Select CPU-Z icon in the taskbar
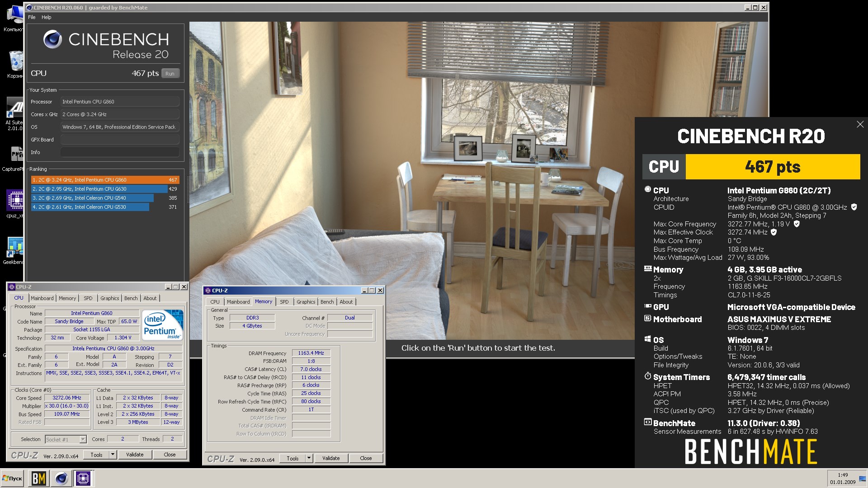The width and height of the screenshot is (868, 488). [83, 478]
